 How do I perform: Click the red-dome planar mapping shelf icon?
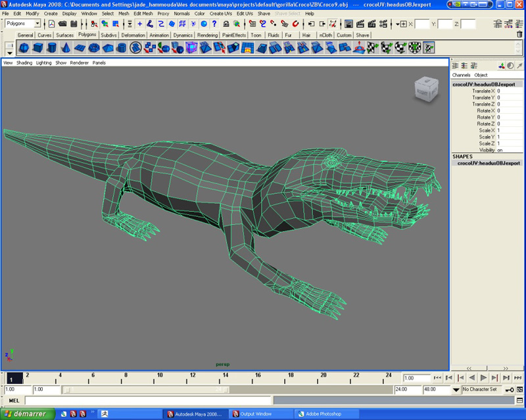point(359,48)
